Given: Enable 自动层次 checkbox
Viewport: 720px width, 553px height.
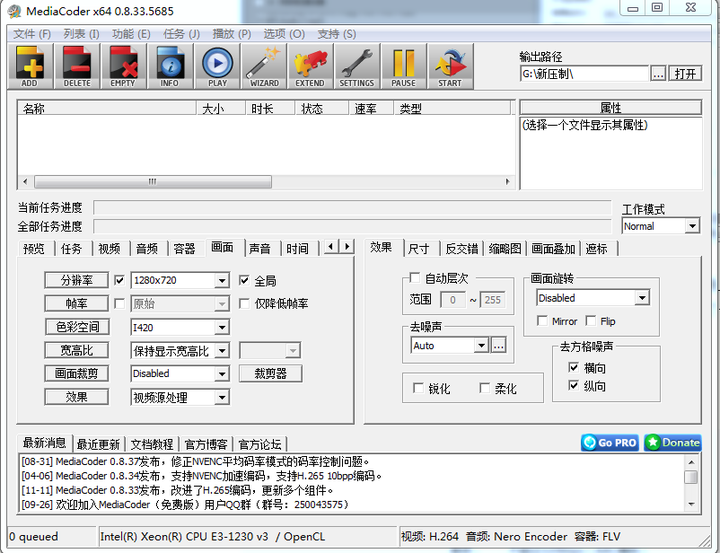Looking at the screenshot, I should [415, 278].
